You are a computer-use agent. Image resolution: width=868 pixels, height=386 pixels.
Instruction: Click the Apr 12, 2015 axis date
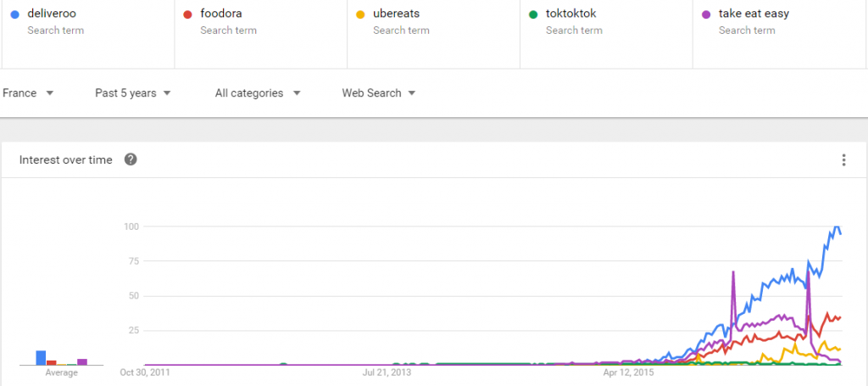click(x=628, y=372)
